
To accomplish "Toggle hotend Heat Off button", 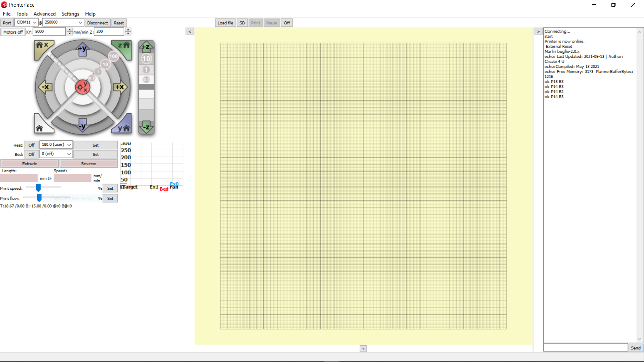I will click(32, 145).
